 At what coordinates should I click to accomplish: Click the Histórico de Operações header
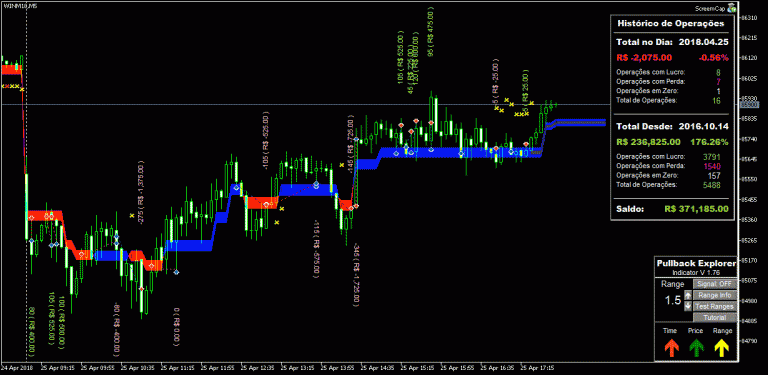[671, 23]
